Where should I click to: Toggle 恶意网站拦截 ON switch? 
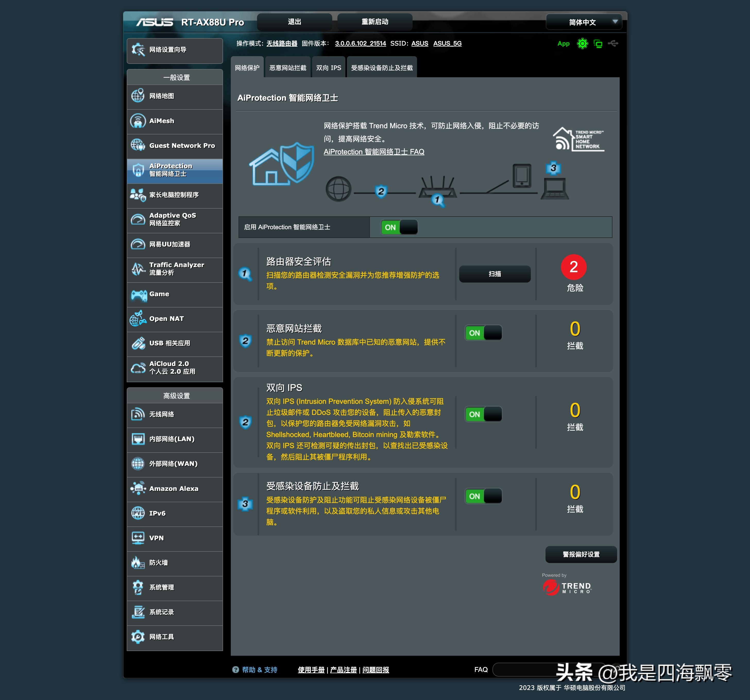point(483,333)
